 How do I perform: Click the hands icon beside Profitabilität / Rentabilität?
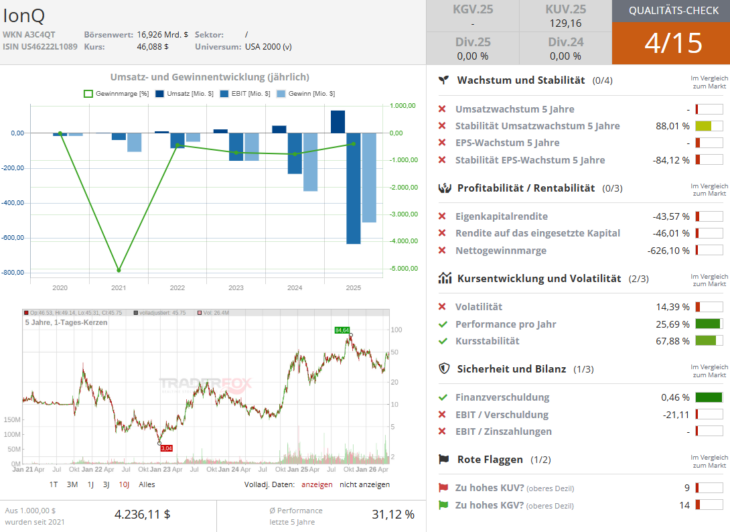(445, 188)
